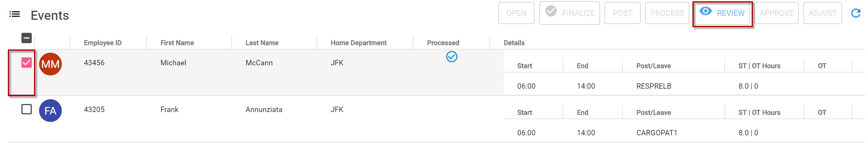This screenshot has width=868, height=147.
Task: Select the checkbox for Frank Annunziata
Action: click(26, 109)
